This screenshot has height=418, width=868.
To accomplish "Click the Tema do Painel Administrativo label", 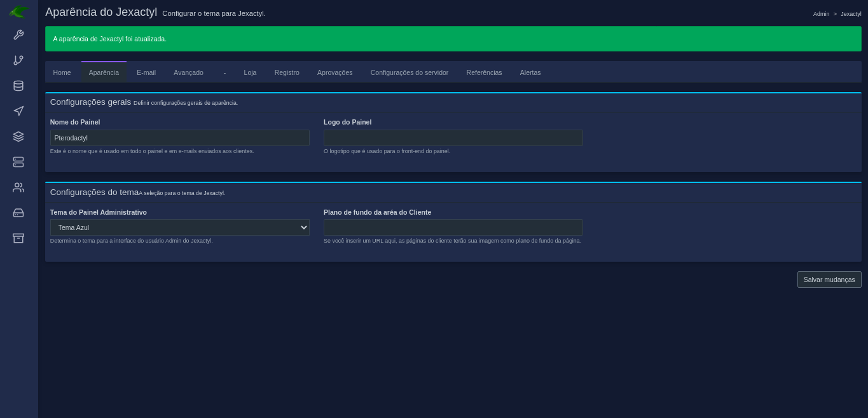I will tap(99, 212).
